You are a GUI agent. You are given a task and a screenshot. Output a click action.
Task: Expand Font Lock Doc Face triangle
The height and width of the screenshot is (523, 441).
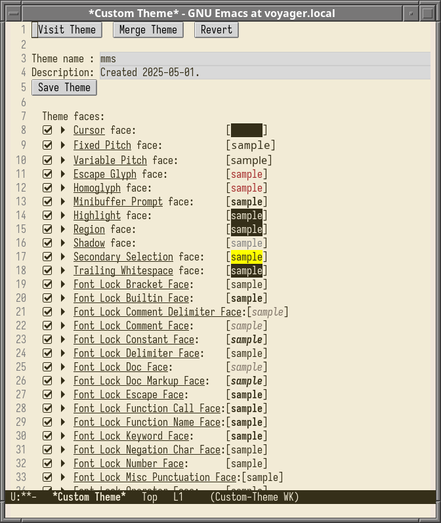click(63, 367)
